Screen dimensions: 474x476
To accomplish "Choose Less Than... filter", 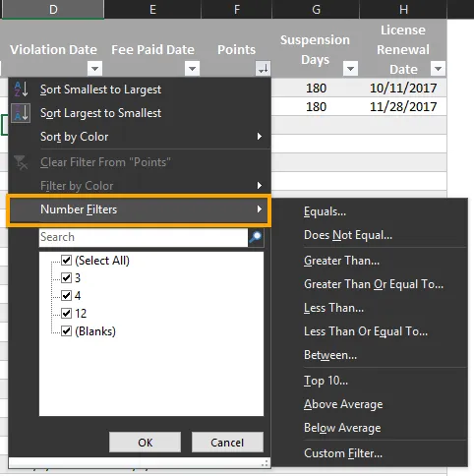I will coord(370,308).
